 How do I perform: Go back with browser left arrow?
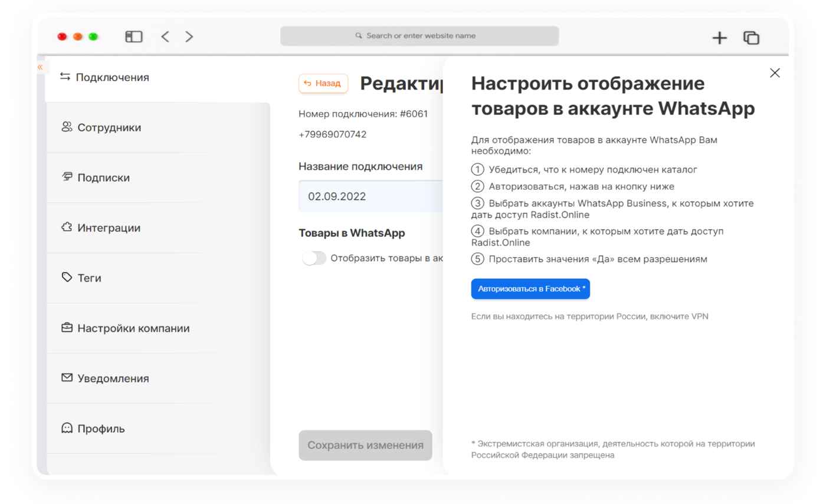(165, 37)
